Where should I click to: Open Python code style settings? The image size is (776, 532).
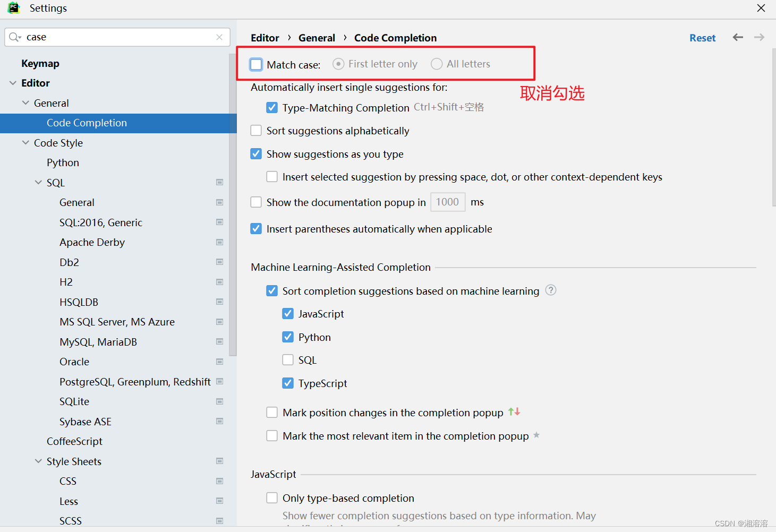pyautogui.click(x=63, y=162)
